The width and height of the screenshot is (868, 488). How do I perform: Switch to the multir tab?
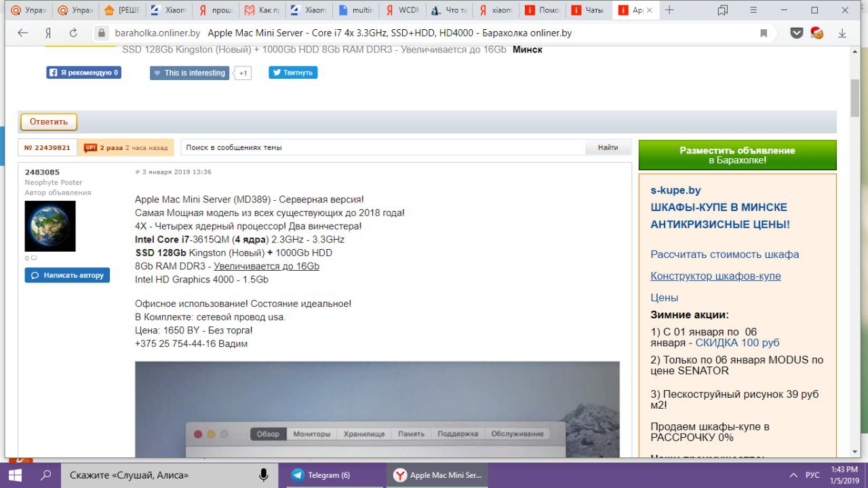pos(355,11)
